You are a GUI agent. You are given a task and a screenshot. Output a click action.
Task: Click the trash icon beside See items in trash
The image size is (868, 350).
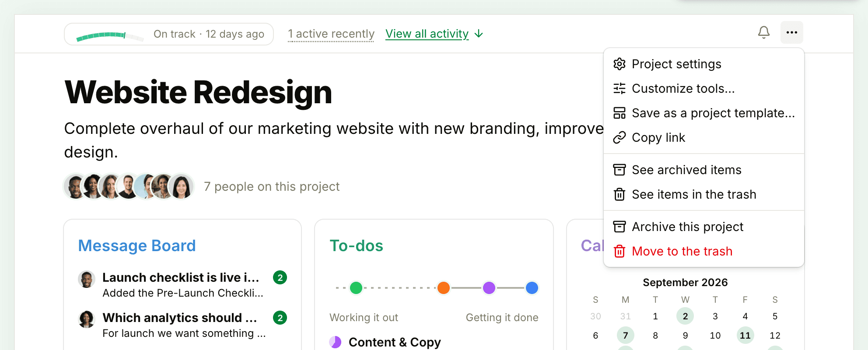pos(619,194)
